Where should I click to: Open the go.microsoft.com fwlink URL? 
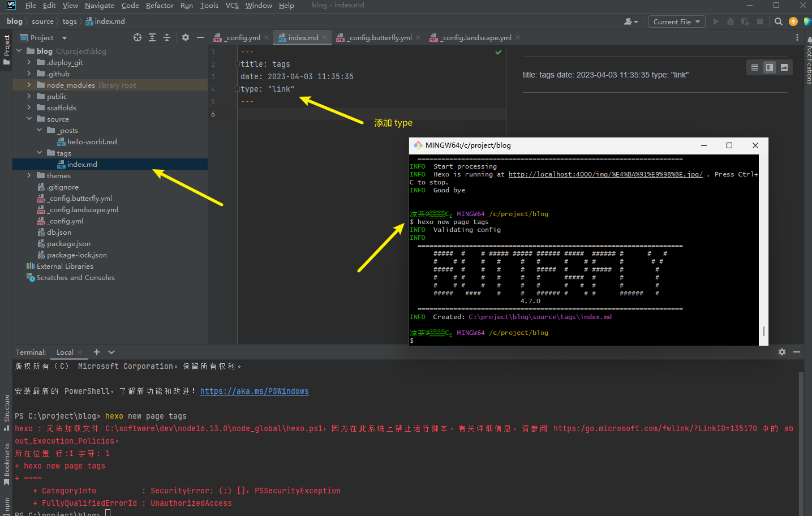[x=655, y=428]
